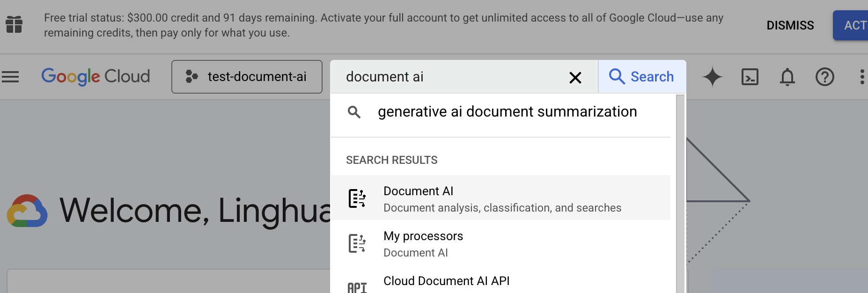
Task: Clear the search box with X
Action: 575,77
